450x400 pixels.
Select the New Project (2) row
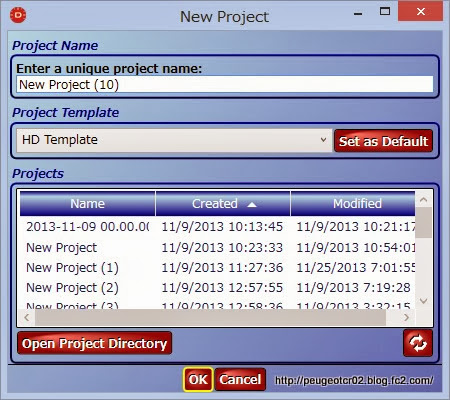pos(217,288)
